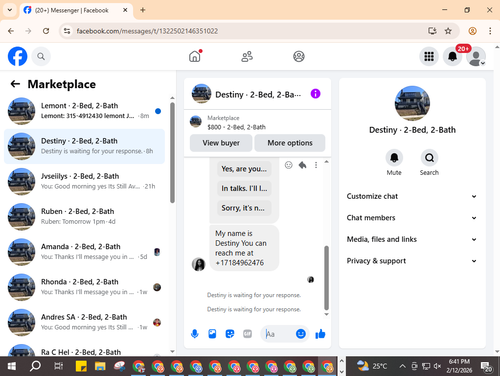
Task: Select the 'Yes, are you...' quick reply
Action: 244,169
